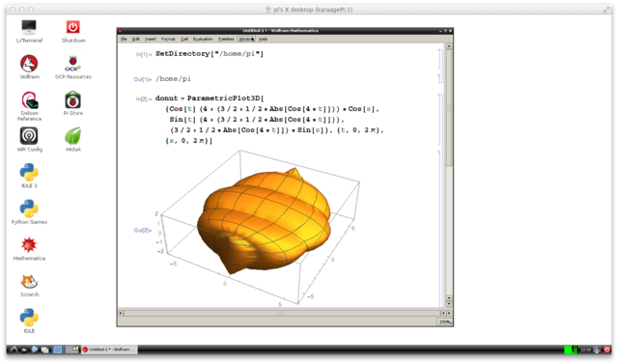Select the blue desktop pager square

58,350
